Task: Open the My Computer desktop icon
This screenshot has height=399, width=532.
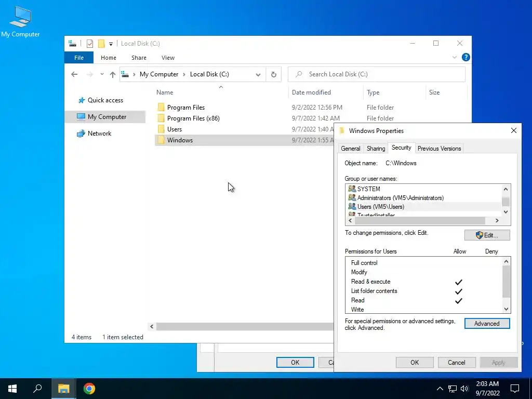Action: 20,21
